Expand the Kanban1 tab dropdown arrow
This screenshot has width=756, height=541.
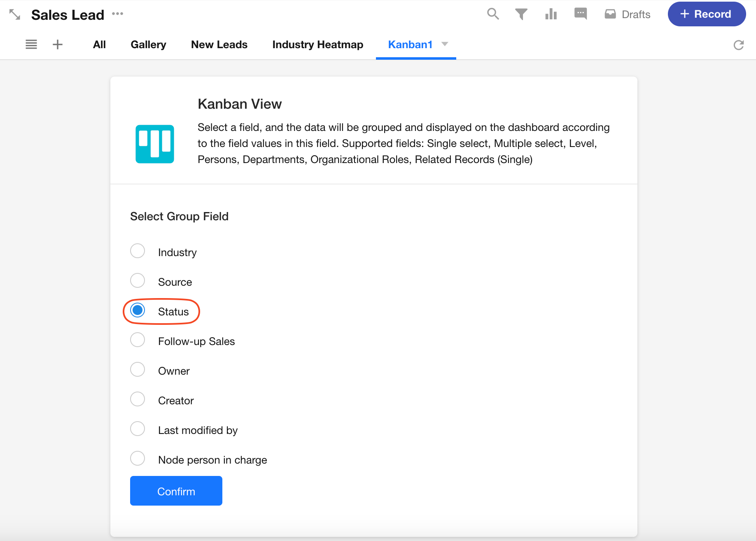(x=445, y=44)
